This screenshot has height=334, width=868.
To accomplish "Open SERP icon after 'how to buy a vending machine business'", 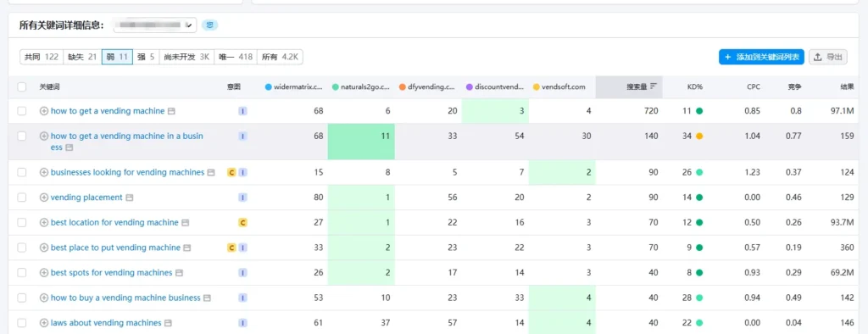I will pyautogui.click(x=207, y=298).
